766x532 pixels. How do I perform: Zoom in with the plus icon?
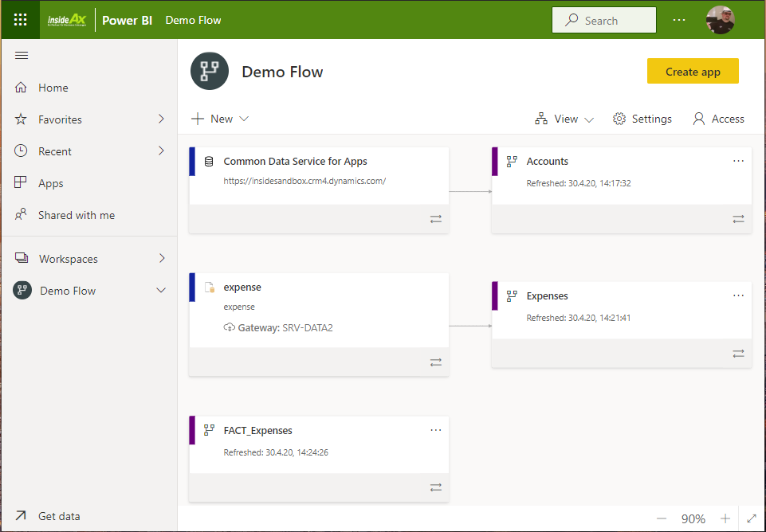coord(725,518)
